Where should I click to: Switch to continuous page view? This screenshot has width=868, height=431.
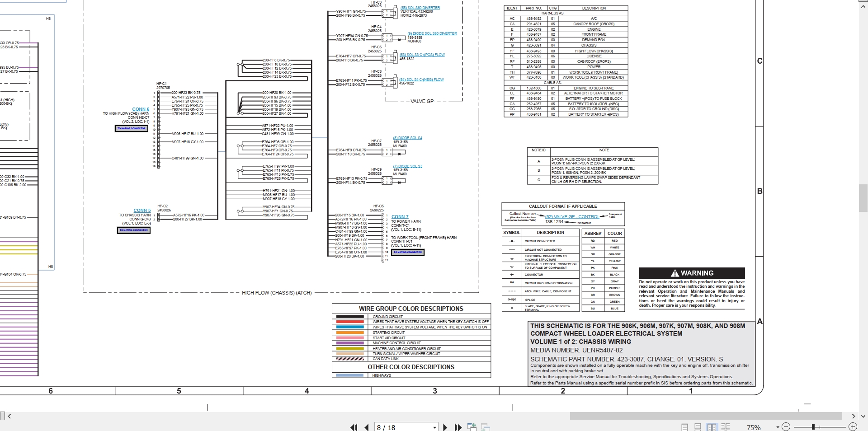[698, 427]
